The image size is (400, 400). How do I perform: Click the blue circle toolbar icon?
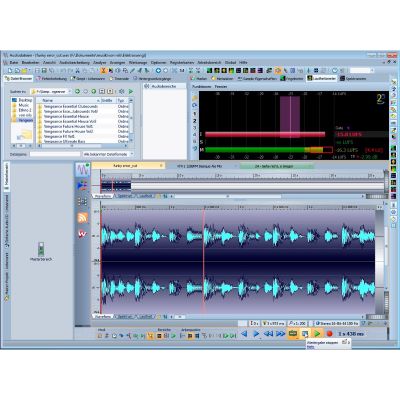coord(158,71)
